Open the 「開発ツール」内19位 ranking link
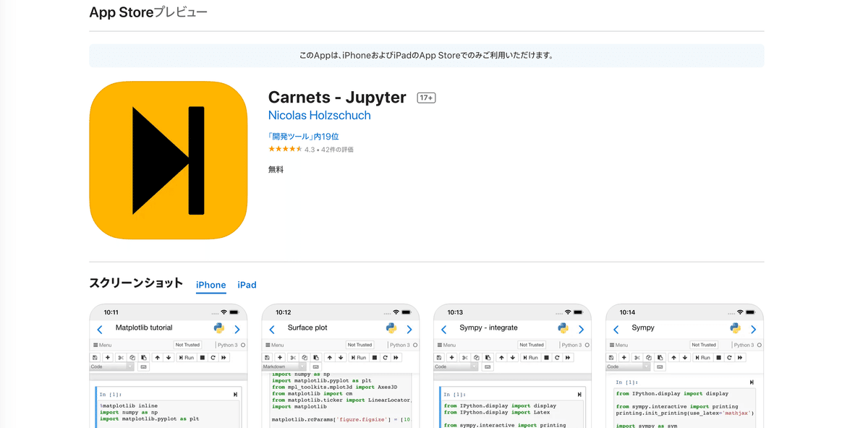 [303, 137]
